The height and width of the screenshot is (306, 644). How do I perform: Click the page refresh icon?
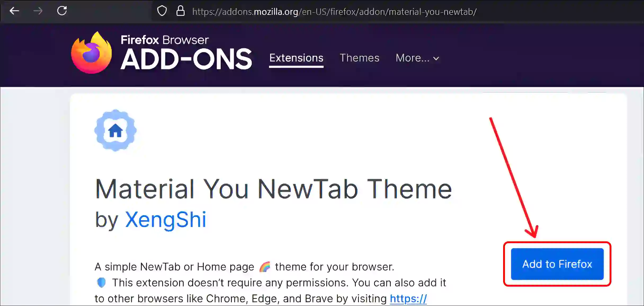click(x=62, y=11)
